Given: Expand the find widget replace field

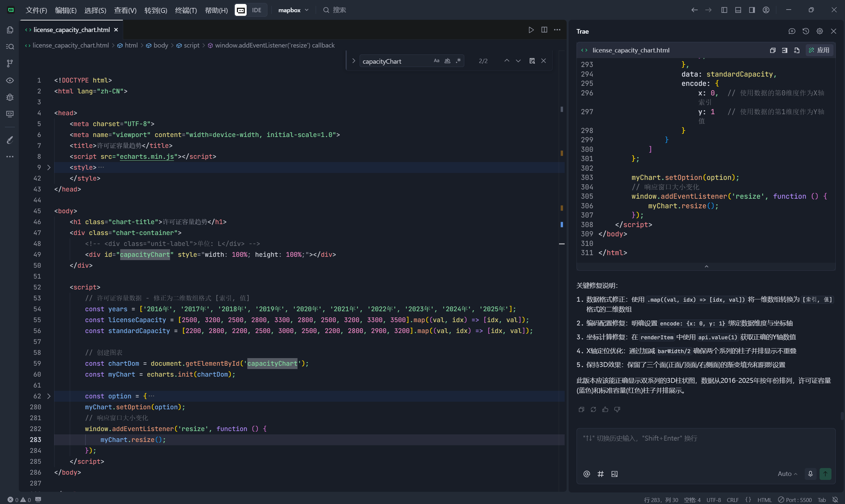Looking at the screenshot, I should (353, 61).
